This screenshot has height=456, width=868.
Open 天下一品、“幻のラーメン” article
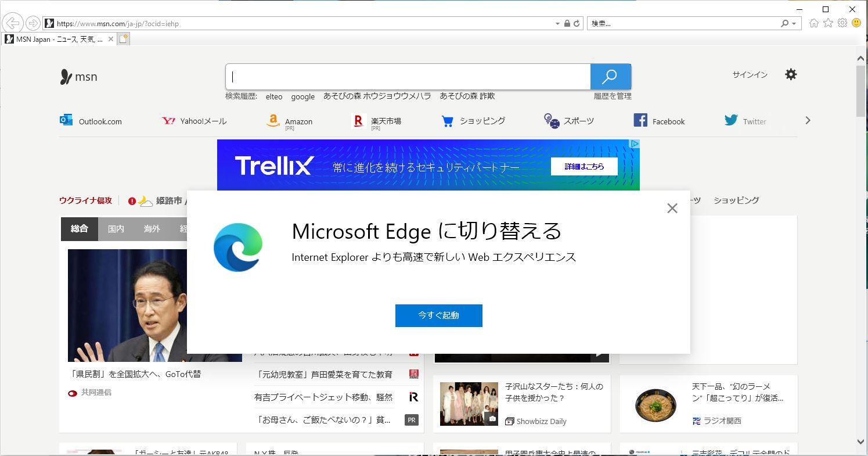737,392
